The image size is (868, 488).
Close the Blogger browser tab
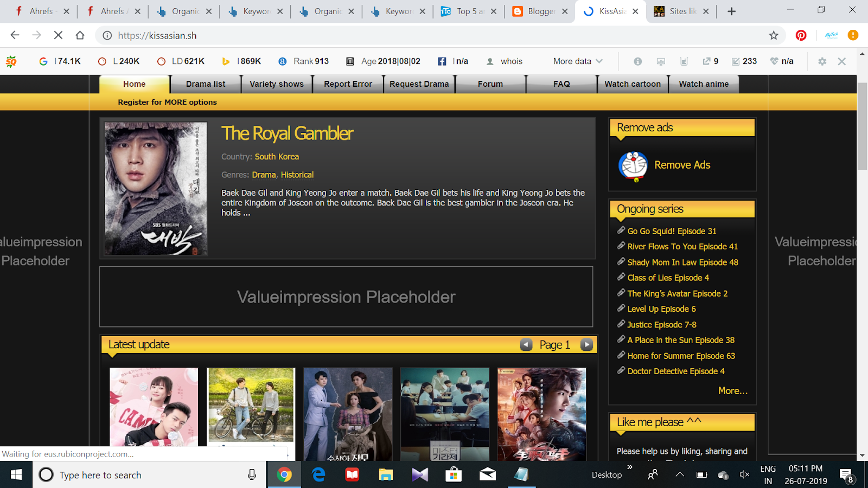click(x=565, y=11)
